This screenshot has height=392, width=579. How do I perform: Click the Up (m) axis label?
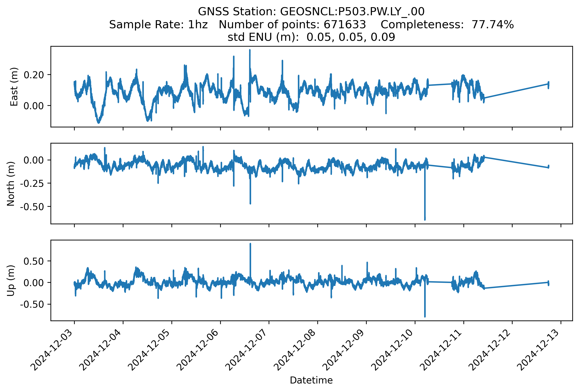(11, 281)
